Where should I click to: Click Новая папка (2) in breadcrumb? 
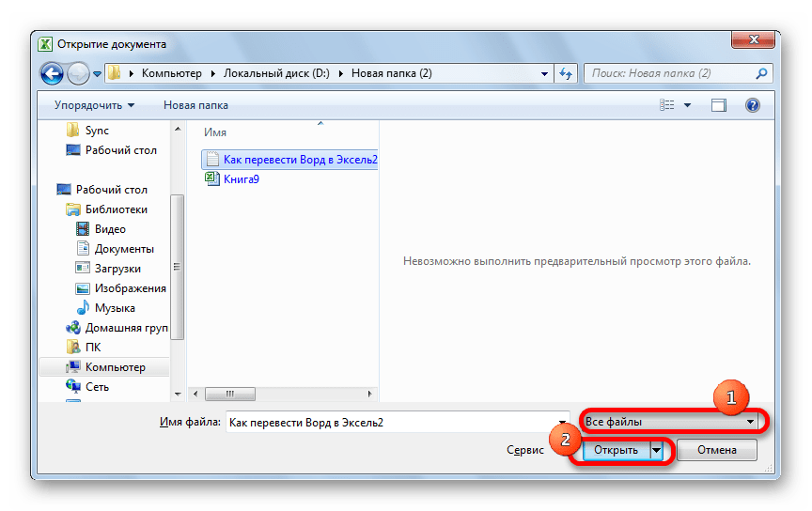click(x=392, y=73)
